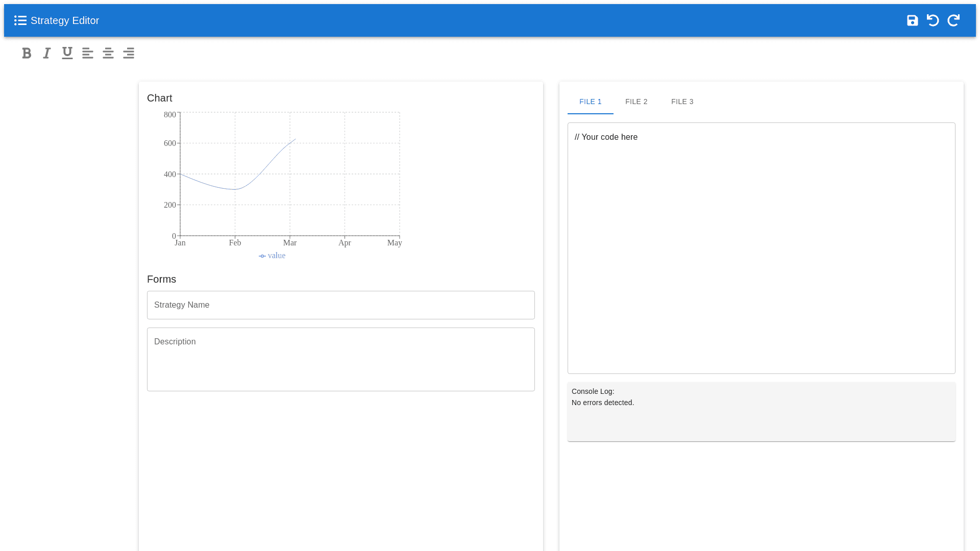
Task: Toggle the value series in chart legend
Action: click(x=272, y=256)
